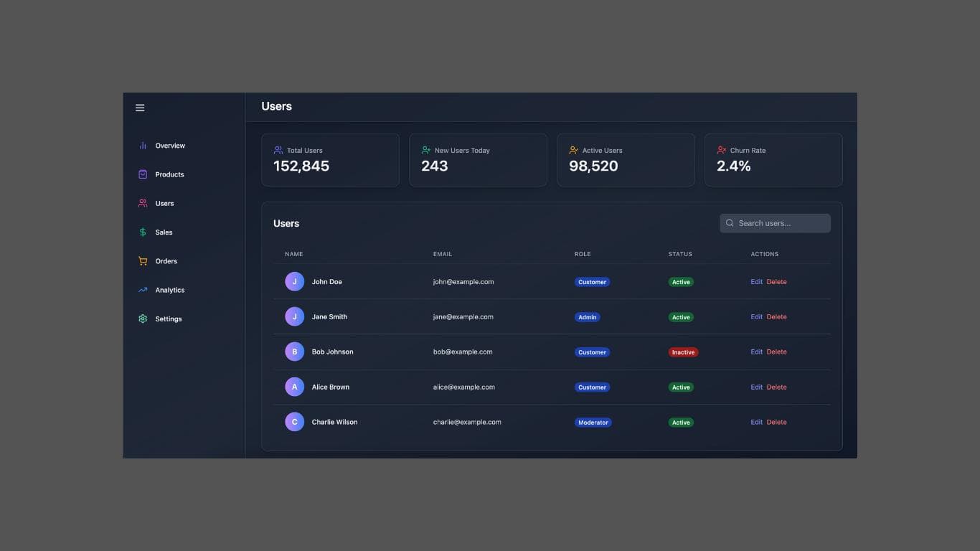Delete the Bob Johnson user
980x551 pixels.
click(776, 352)
